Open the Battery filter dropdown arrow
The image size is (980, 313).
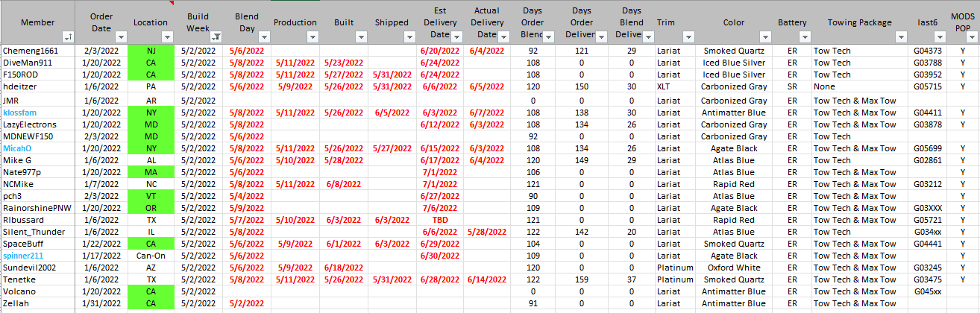tap(803, 37)
